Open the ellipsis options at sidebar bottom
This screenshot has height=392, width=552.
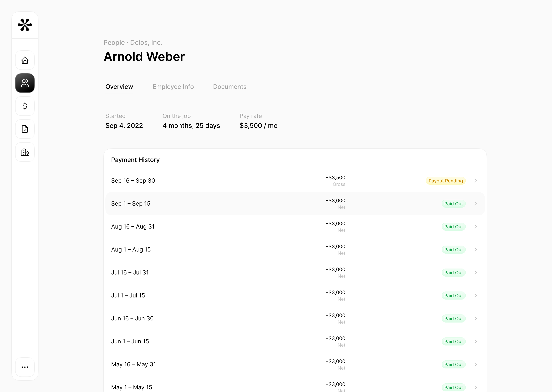[x=25, y=367]
